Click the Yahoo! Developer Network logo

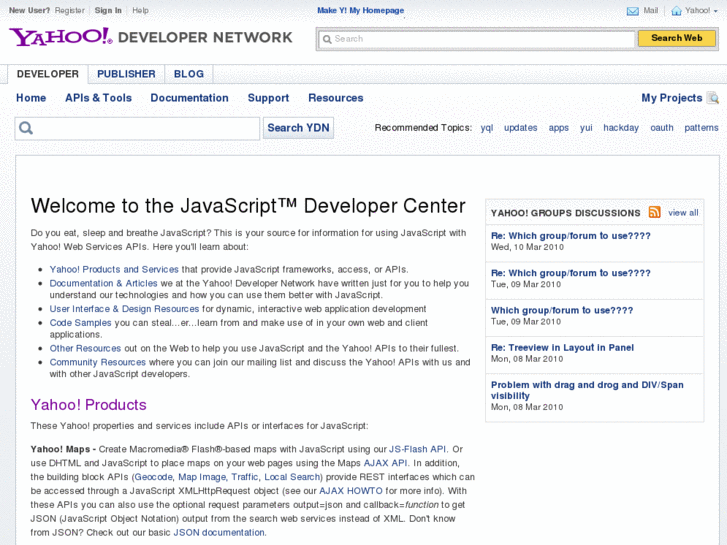pyautogui.click(x=151, y=38)
